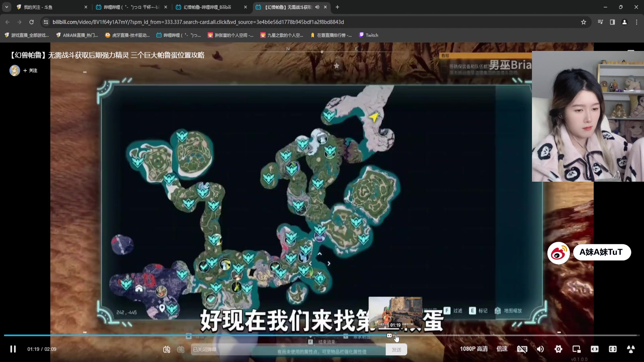Open the Chrome profile icon
This screenshot has width=644, height=362.
[625, 22]
